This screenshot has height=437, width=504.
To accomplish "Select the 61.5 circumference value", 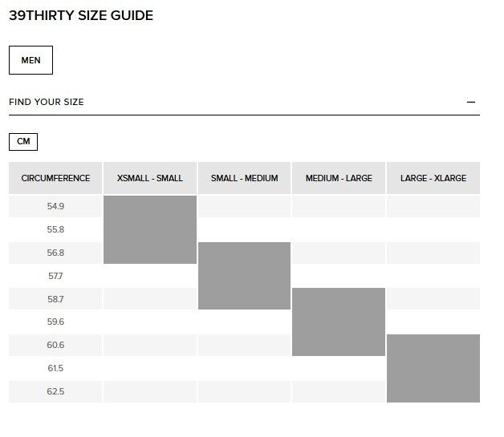I will click(55, 368).
